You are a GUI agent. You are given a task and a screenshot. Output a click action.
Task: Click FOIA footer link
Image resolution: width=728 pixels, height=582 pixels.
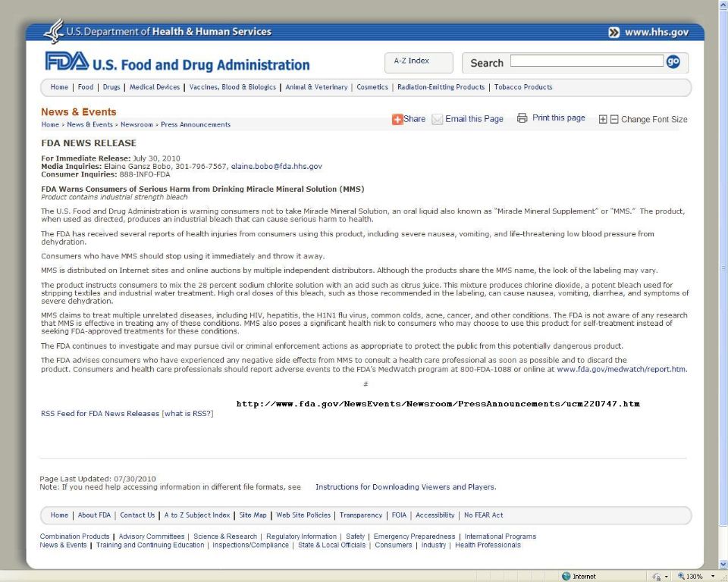(x=399, y=515)
